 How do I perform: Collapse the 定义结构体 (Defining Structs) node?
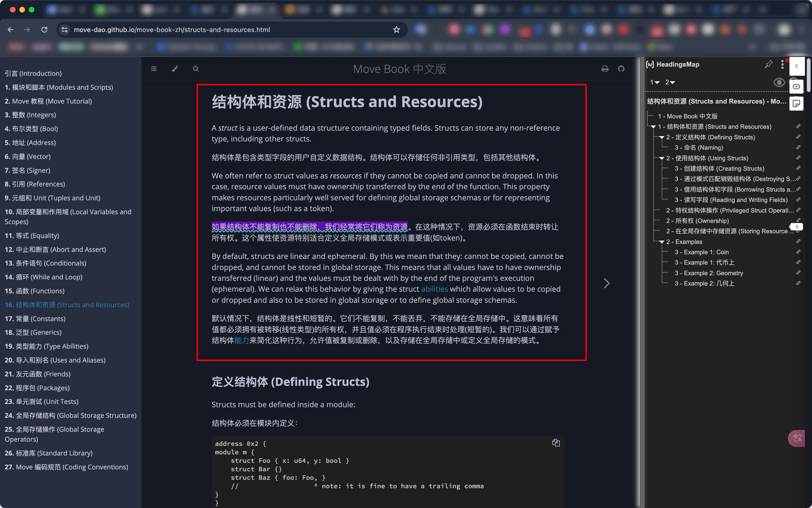click(x=662, y=137)
